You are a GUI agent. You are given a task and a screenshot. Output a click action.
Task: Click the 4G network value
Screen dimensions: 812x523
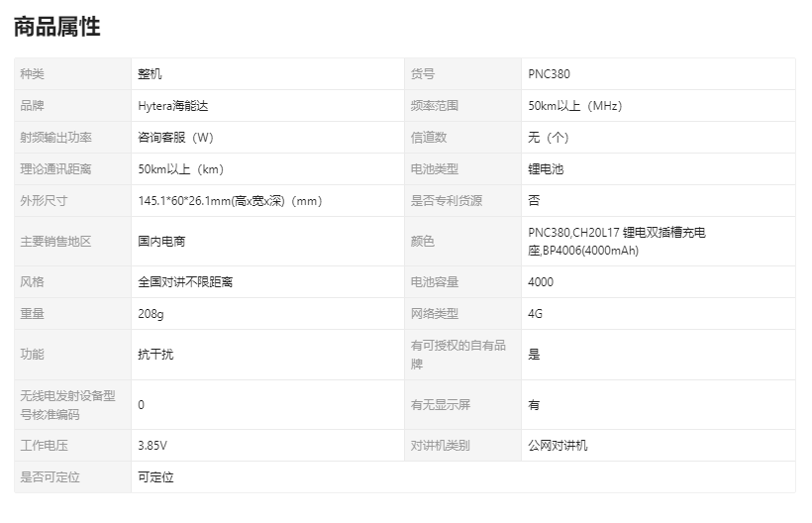[535, 313]
